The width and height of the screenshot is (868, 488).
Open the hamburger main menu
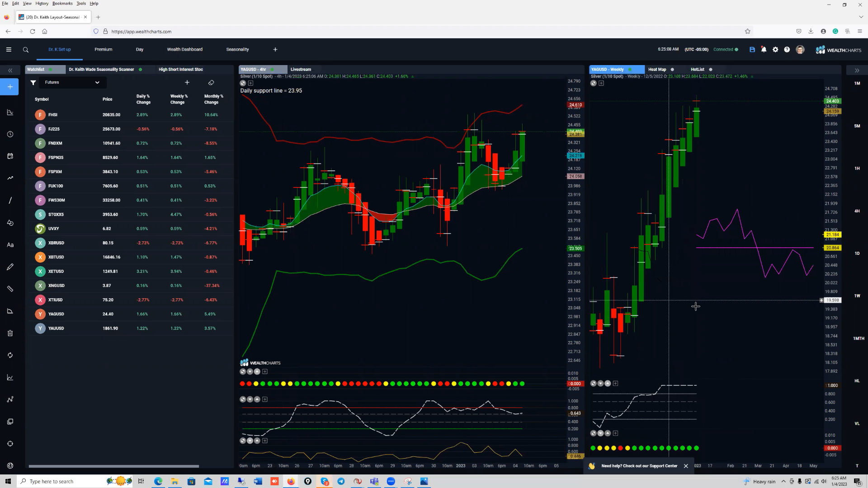(9, 50)
